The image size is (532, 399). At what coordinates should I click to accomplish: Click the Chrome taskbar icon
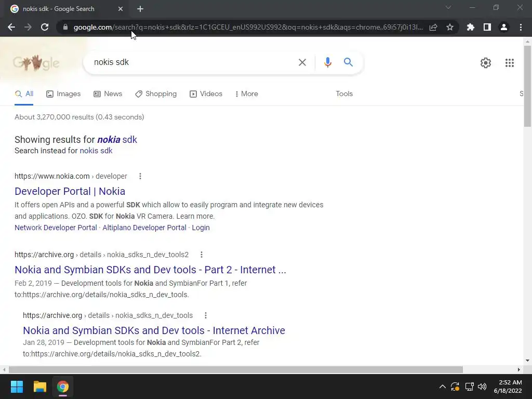click(63, 387)
